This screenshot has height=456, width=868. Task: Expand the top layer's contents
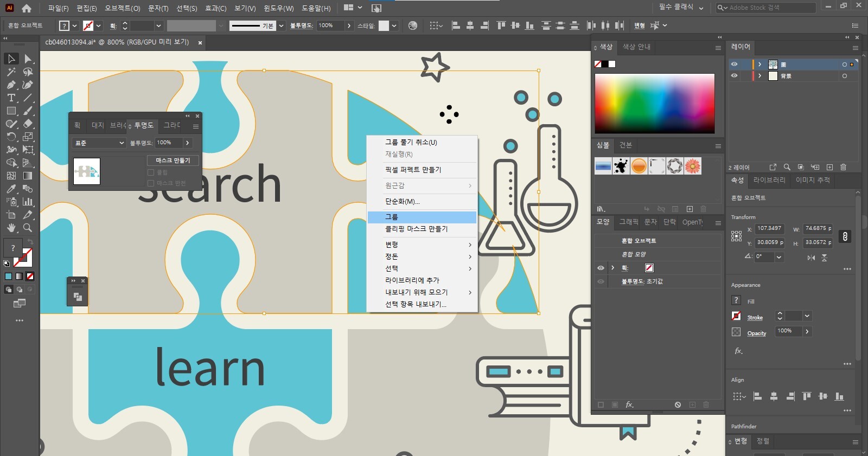click(x=759, y=64)
